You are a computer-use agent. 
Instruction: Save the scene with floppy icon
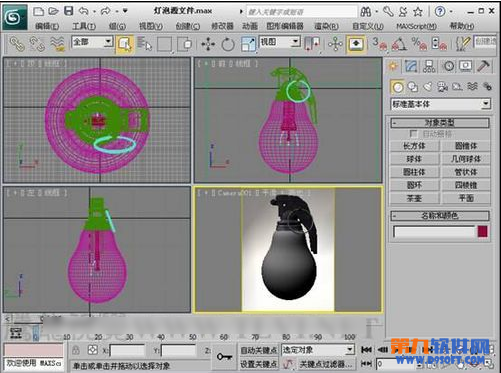(69, 11)
